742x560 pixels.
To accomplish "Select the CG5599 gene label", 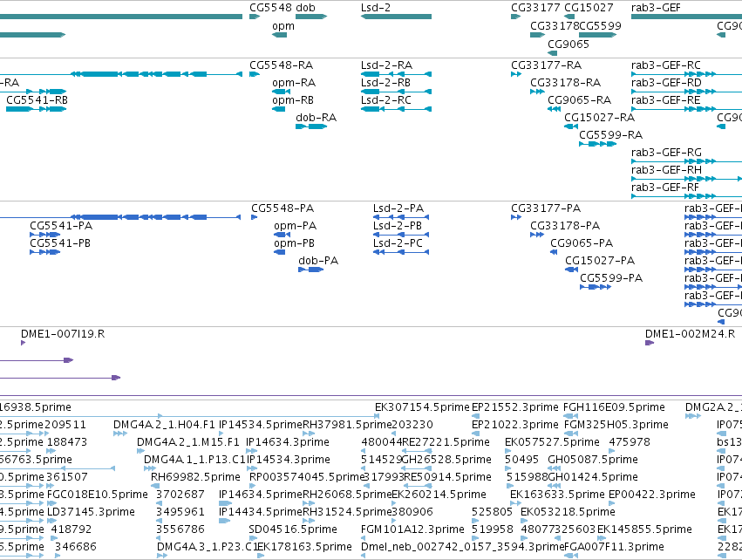I will 600,26.
